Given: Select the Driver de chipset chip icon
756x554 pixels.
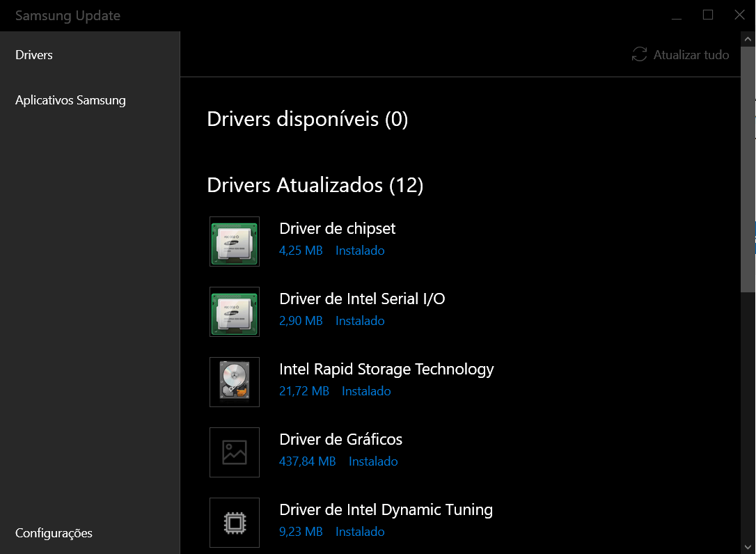Looking at the screenshot, I should (235, 241).
